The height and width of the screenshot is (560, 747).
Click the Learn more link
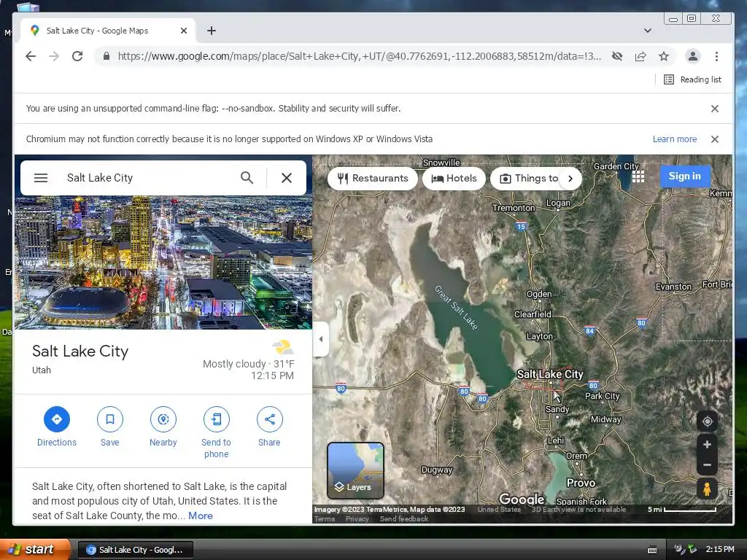[675, 139]
